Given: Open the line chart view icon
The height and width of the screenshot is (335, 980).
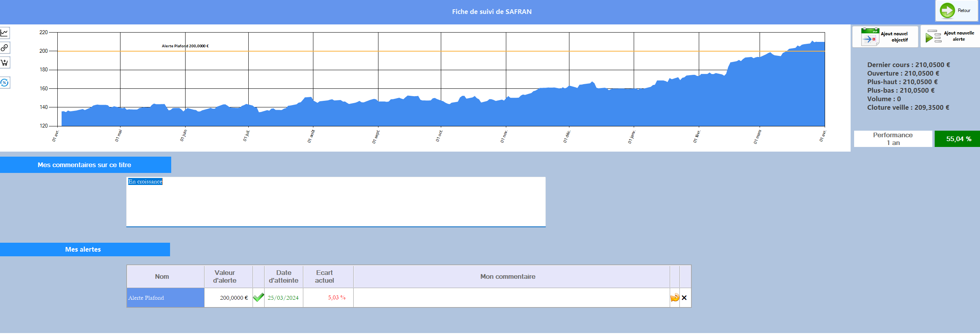Looking at the screenshot, I should pos(4,33).
